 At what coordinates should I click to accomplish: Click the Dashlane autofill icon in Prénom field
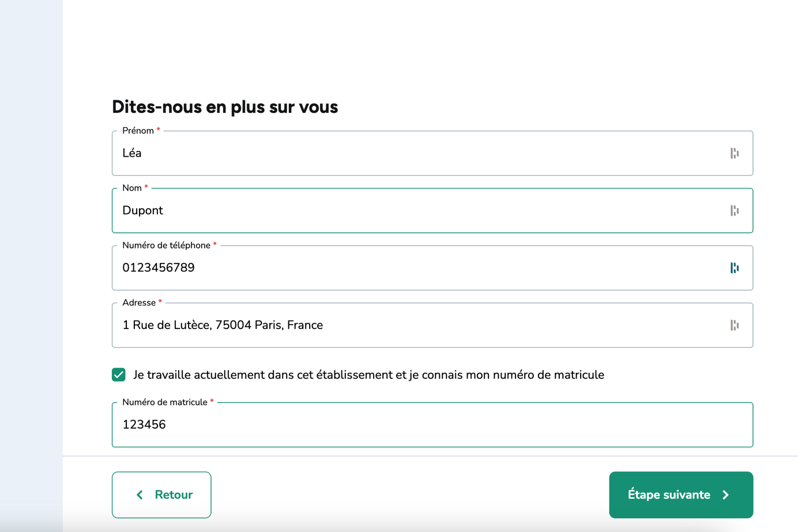coord(733,153)
